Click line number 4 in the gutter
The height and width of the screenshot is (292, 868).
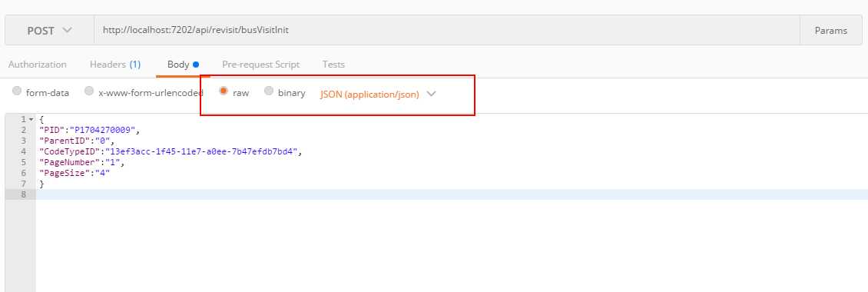point(23,151)
